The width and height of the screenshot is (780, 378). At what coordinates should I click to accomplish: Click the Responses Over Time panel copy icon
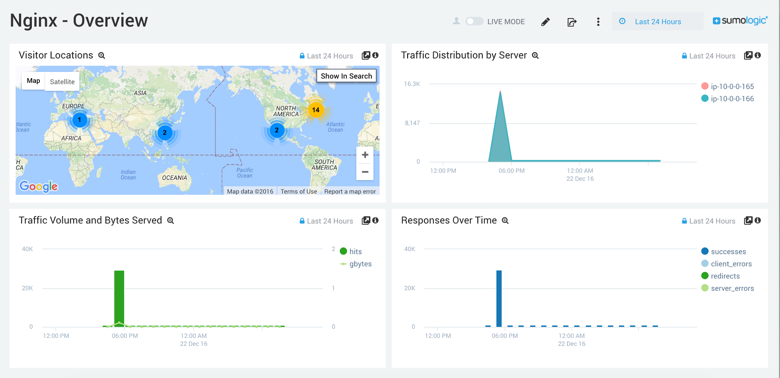pos(748,220)
